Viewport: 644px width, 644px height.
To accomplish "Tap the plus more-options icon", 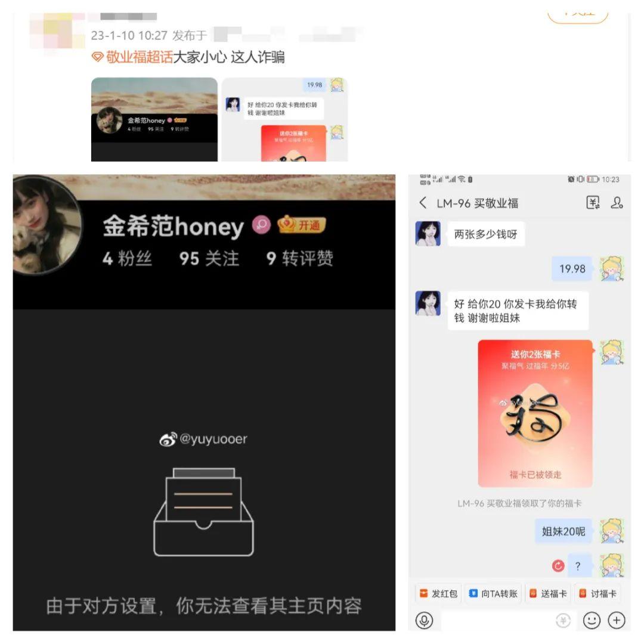I will [617, 620].
